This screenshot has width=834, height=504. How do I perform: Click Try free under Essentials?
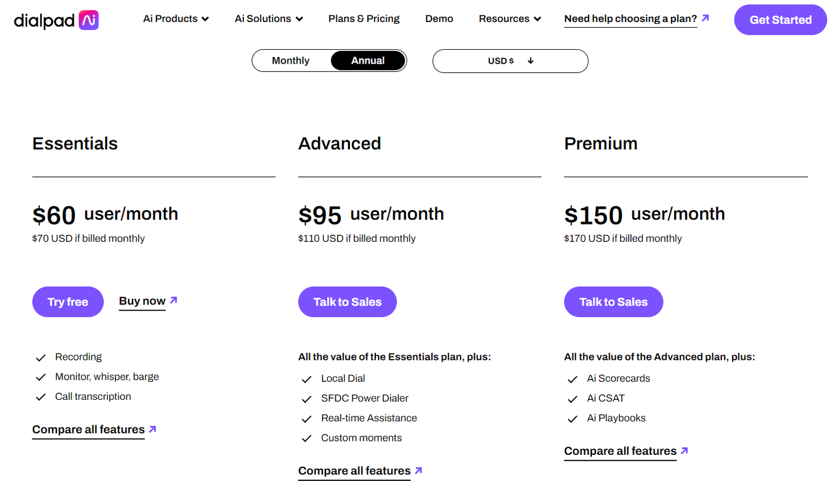pyautogui.click(x=68, y=301)
